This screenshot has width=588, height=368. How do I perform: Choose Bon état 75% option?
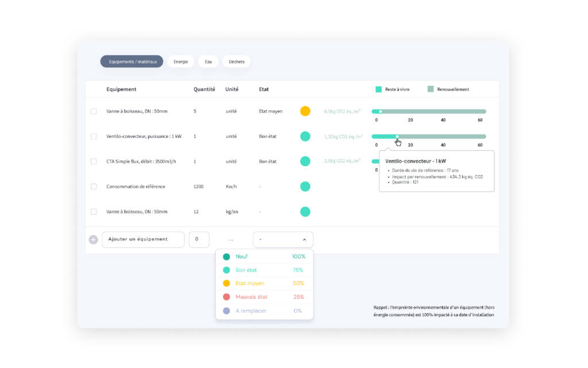pos(264,270)
